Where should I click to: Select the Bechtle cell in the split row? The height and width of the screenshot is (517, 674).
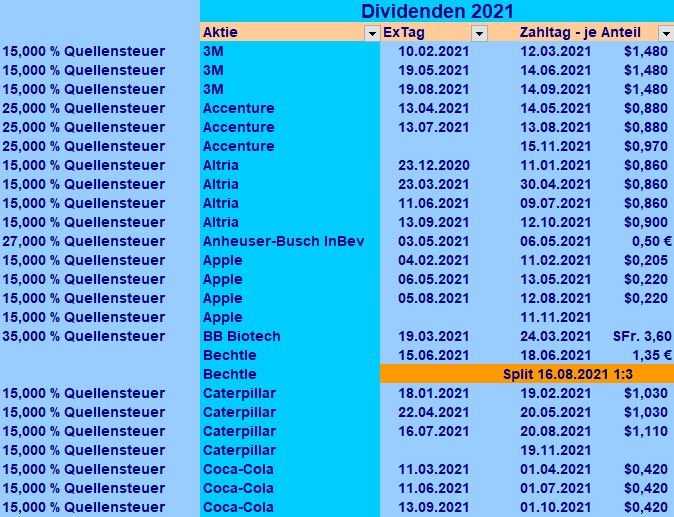pyautogui.click(x=290, y=374)
